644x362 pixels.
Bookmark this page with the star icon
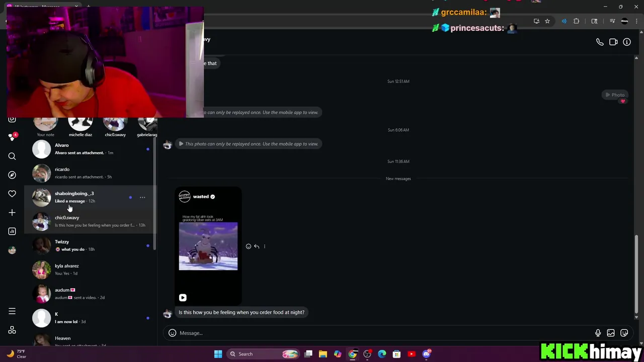click(x=547, y=21)
